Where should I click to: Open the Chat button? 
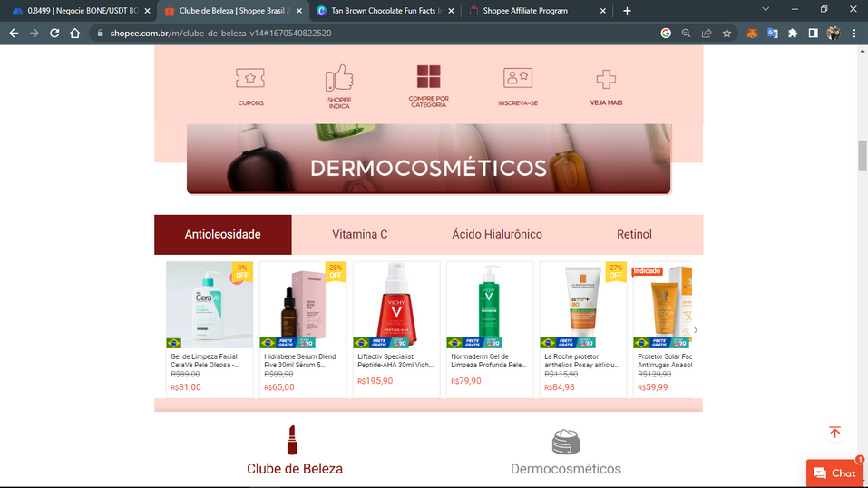coord(834,473)
